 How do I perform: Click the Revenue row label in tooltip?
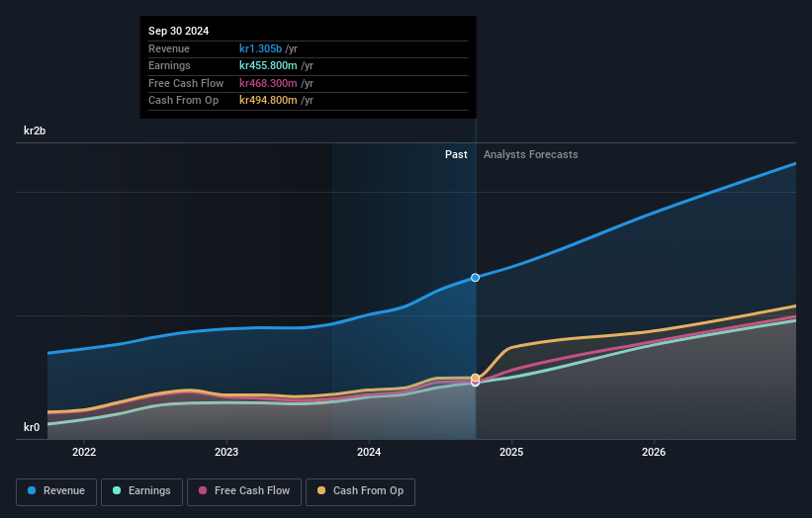pos(169,48)
